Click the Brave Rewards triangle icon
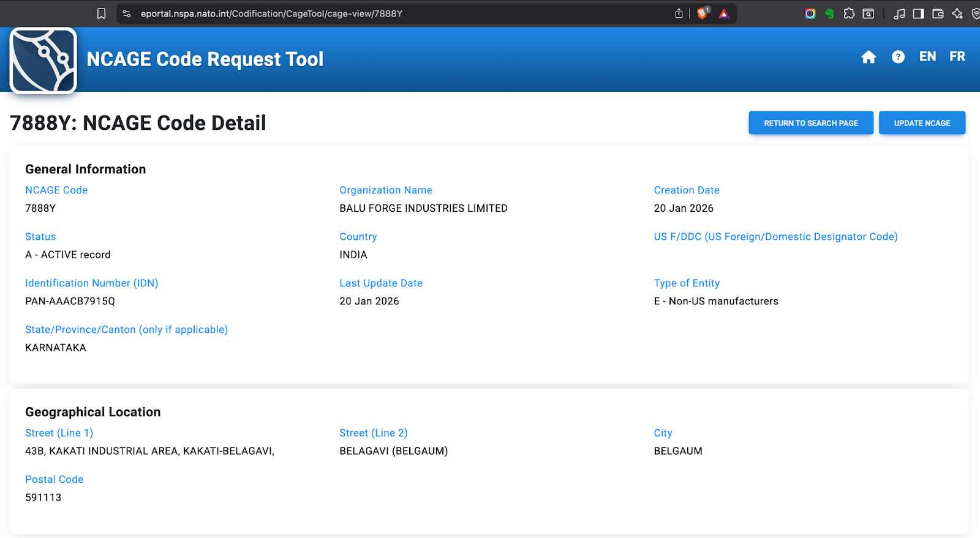This screenshot has height=538, width=980. tap(724, 13)
